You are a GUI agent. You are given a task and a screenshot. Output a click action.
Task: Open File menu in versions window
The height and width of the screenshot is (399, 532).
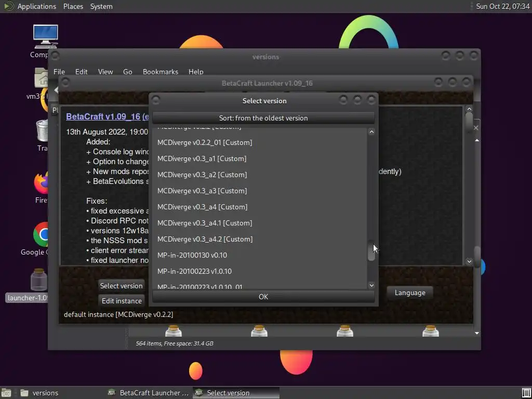click(59, 72)
